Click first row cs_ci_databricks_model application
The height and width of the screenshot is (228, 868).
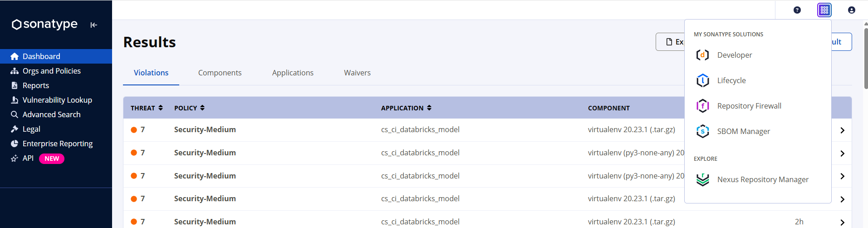420,129
